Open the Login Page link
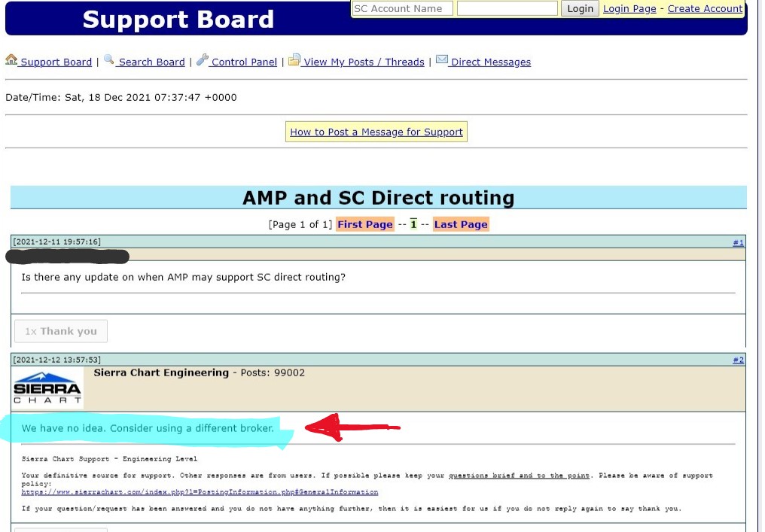 (629, 9)
